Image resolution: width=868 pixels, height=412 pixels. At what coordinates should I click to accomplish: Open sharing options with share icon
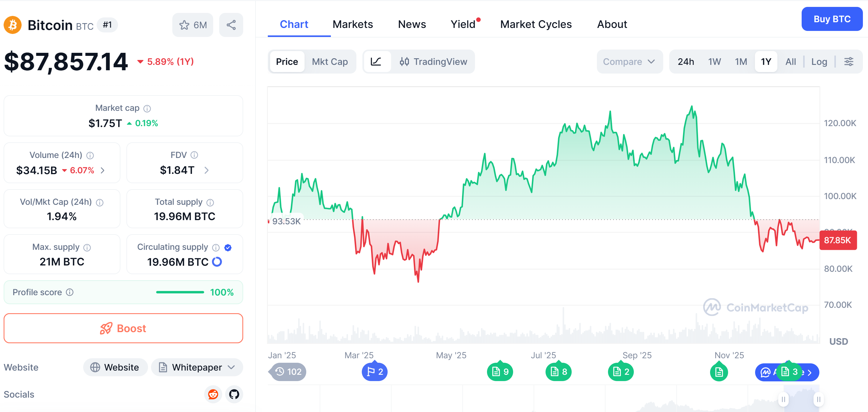(231, 24)
